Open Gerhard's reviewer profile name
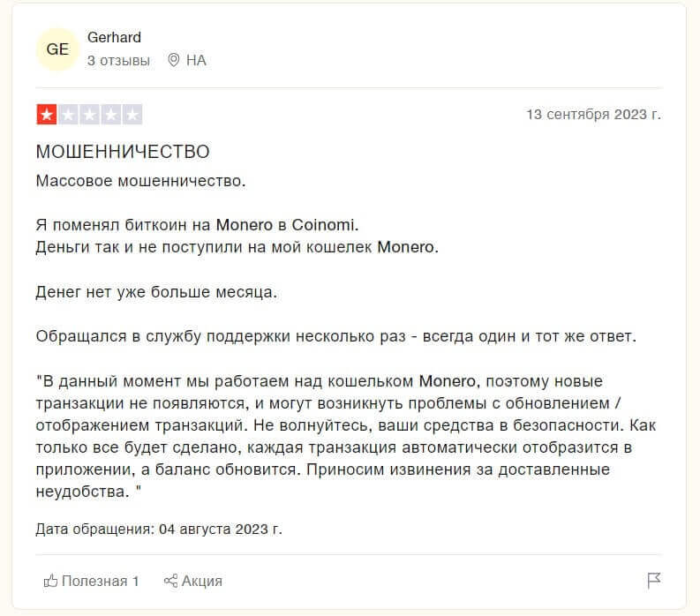Viewport: 700px width, 616px height. (x=114, y=37)
